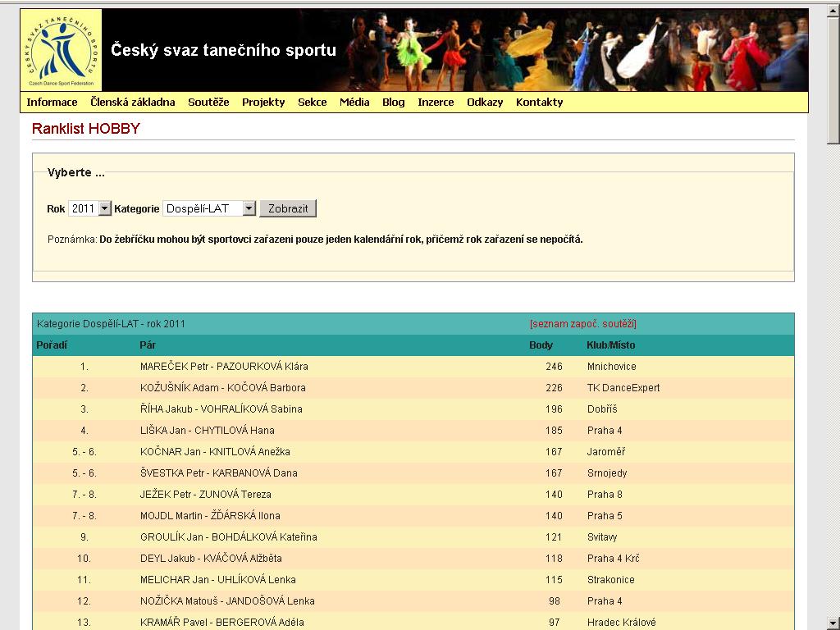Click club name Strakonice

tap(610, 580)
